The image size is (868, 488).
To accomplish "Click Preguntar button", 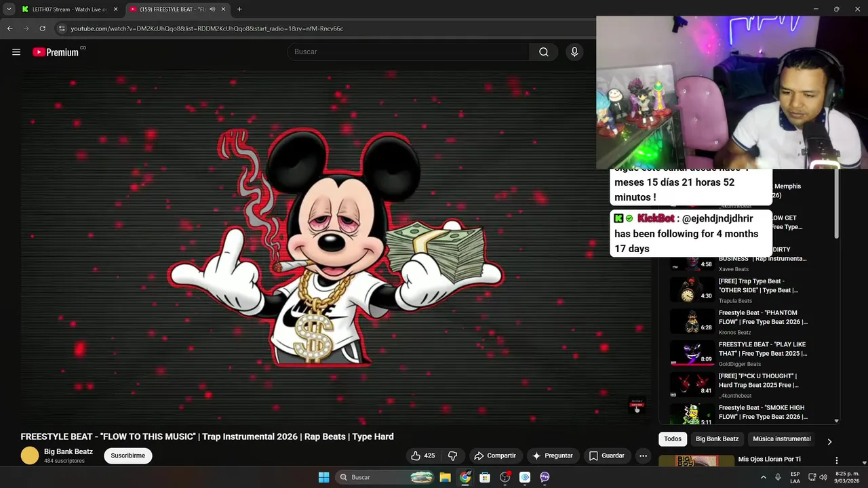I will coord(553,455).
